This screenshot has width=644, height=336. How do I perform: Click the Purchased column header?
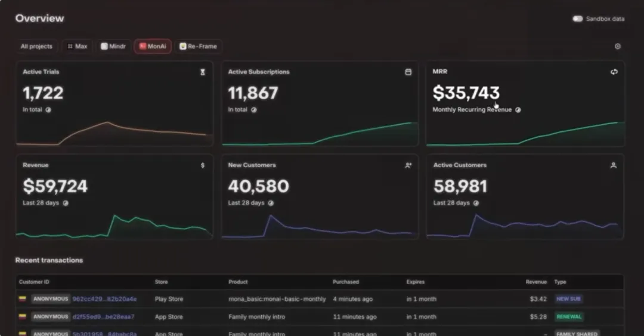point(346,282)
